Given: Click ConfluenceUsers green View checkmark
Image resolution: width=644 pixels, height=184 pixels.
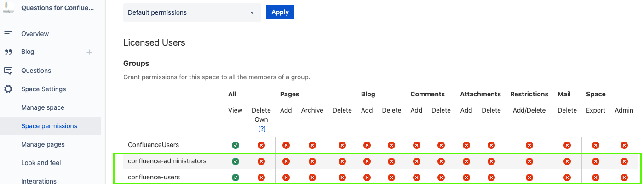Looking at the screenshot, I should pyautogui.click(x=236, y=145).
